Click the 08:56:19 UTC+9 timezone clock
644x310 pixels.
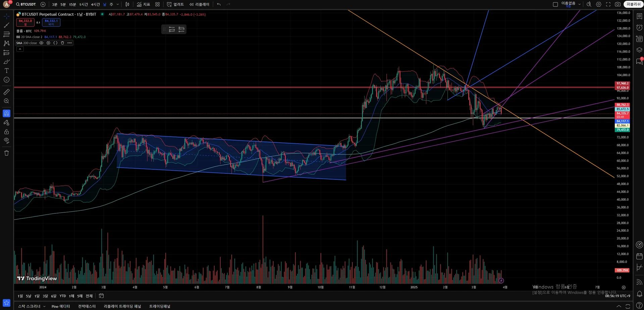coord(618,296)
